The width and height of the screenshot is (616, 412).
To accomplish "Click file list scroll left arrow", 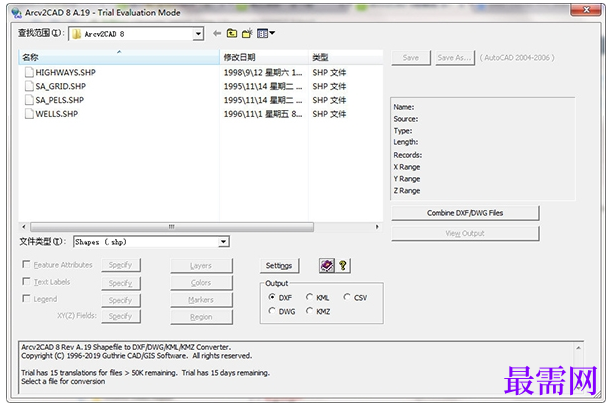I will 24,227.
